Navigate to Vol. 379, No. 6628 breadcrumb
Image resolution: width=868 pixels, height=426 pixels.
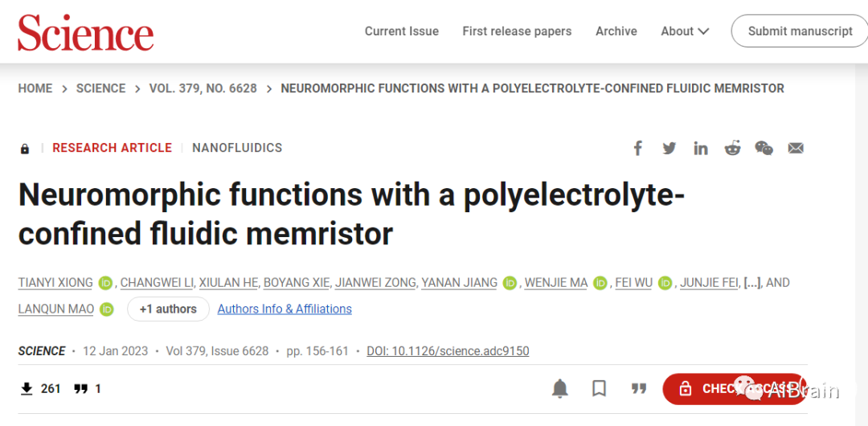click(x=203, y=88)
